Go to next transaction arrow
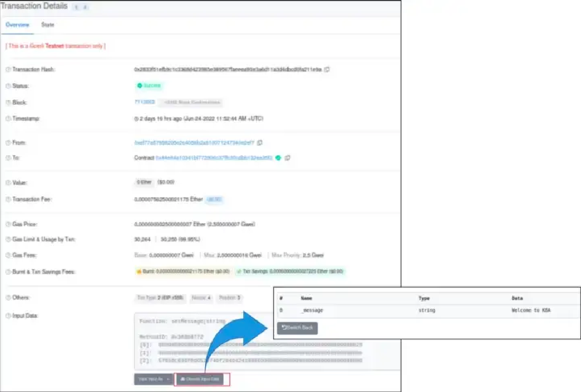The height and width of the screenshot is (392, 581). point(85,7)
